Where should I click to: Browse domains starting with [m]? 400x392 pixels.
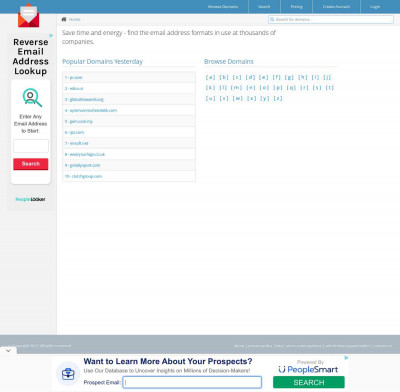point(236,88)
